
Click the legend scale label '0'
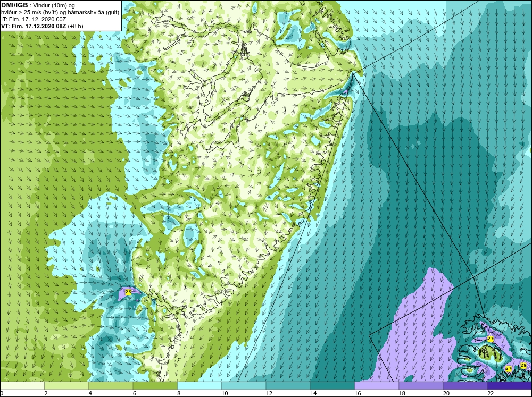(x=2, y=393)
